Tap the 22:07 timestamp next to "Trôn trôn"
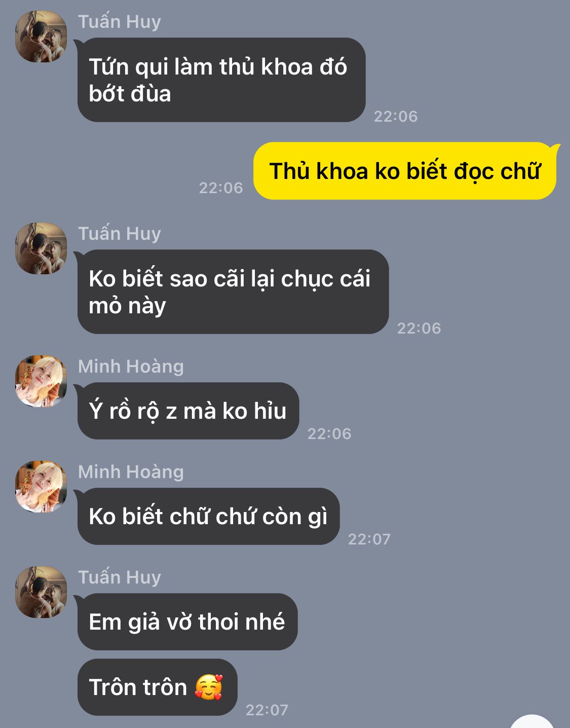 pos(267,710)
